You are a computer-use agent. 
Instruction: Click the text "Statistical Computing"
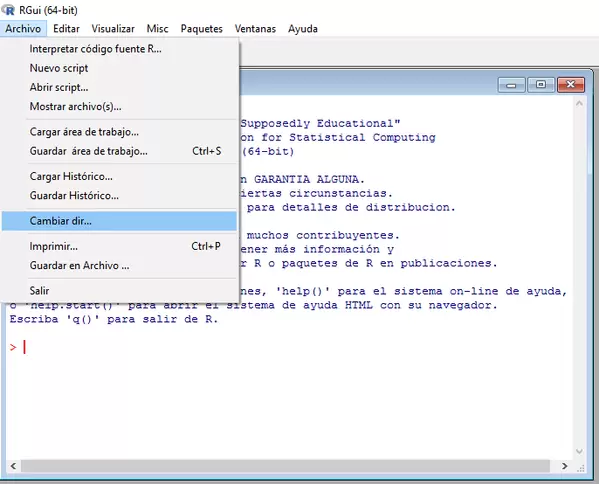coord(362,138)
